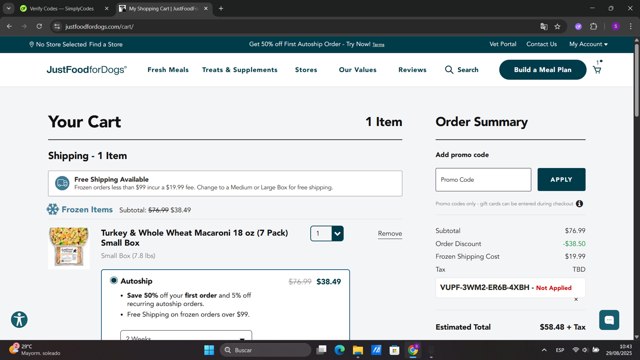Open the autoship offer Terms link
The width and height of the screenshot is (640, 360).
378,44
